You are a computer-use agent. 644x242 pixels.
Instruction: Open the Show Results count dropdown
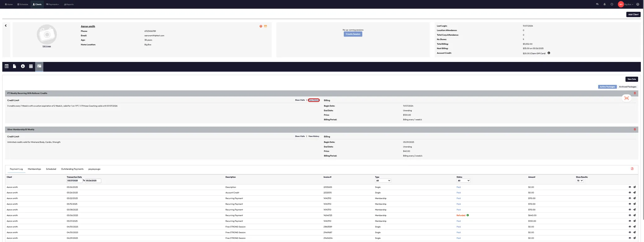580,181
